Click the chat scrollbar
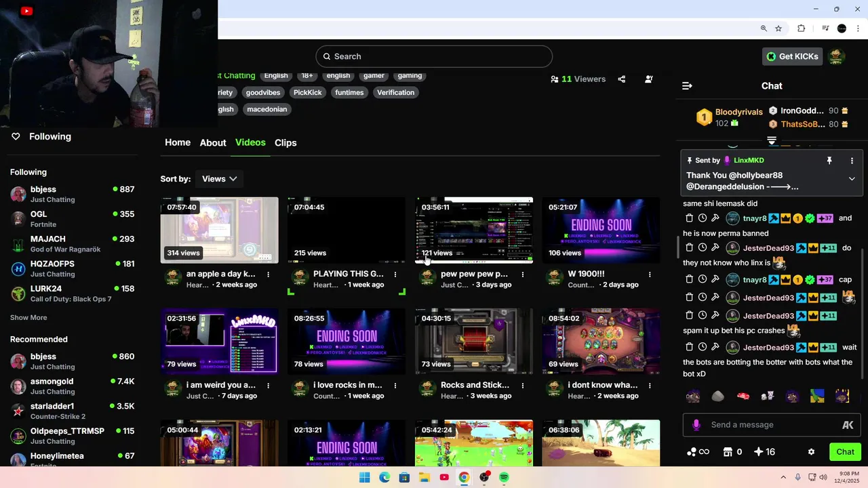The height and width of the screenshot is (488, 868). pos(863,314)
